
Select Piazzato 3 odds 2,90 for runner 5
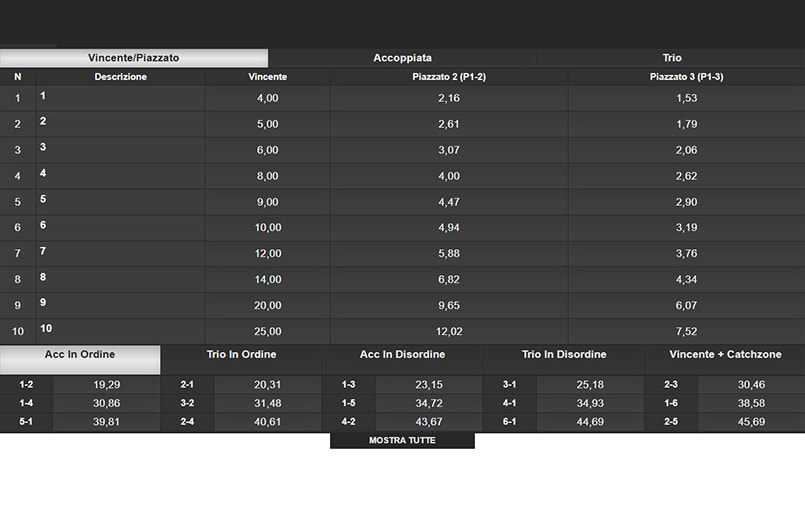click(686, 202)
